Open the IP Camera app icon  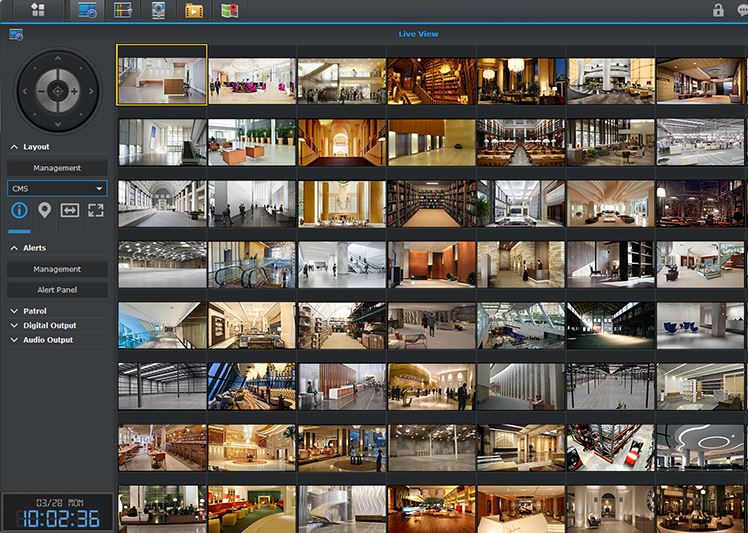click(159, 11)
